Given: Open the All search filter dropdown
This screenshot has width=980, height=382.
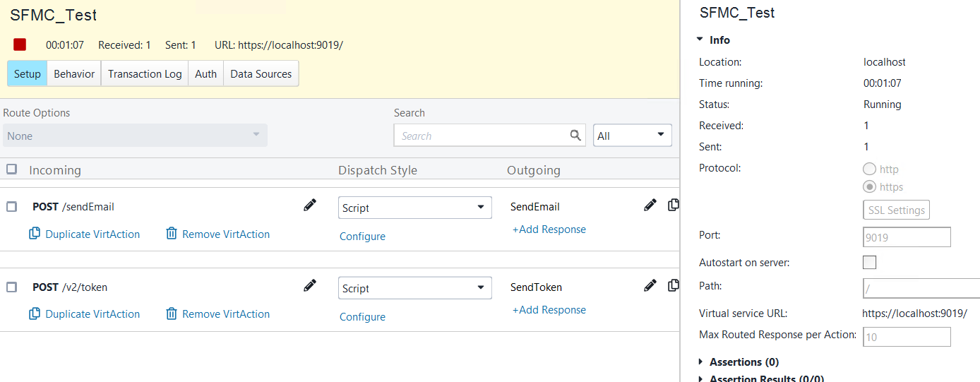Looking at the screenshot, I should (x=633, y=135).
